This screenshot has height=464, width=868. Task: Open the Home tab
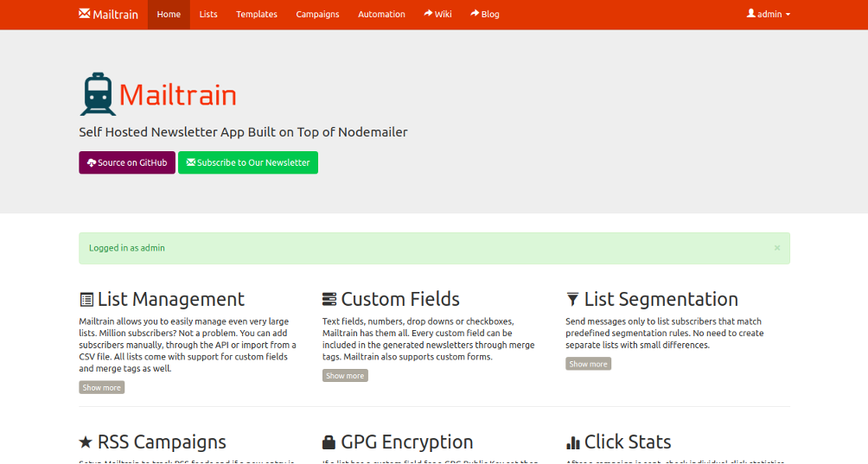[x=169, y=15]
